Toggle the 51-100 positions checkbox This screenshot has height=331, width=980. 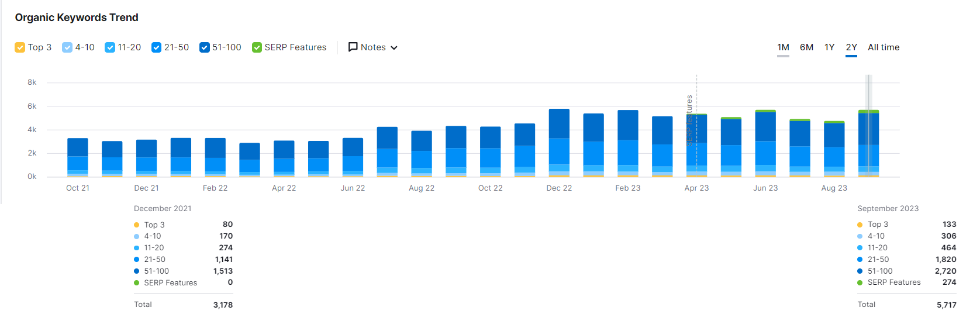(x=204, y=47)
